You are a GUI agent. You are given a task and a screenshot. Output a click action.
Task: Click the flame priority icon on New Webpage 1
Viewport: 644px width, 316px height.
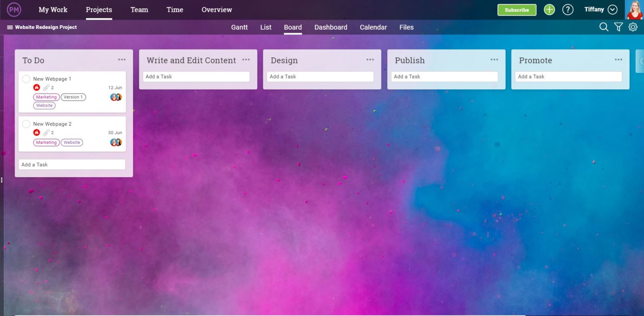(36, 87)
